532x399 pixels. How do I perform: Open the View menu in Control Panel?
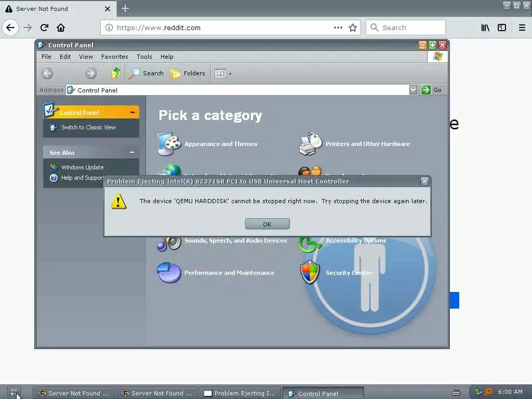point(86,57)
